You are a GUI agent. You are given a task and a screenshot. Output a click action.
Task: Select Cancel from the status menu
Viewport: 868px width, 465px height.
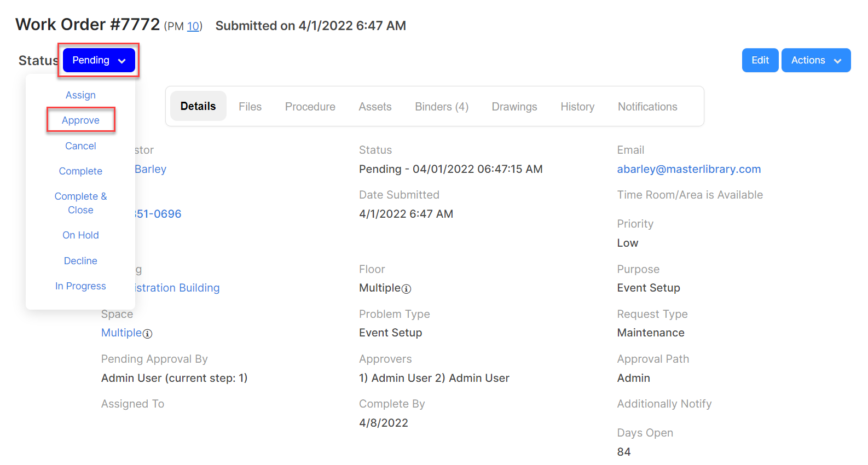[80, 146]
